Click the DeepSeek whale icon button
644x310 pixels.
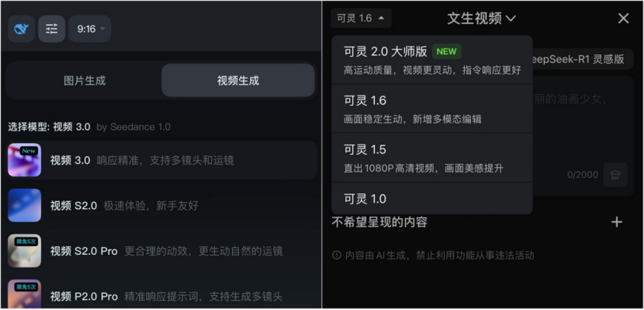[x=22, y=30]
